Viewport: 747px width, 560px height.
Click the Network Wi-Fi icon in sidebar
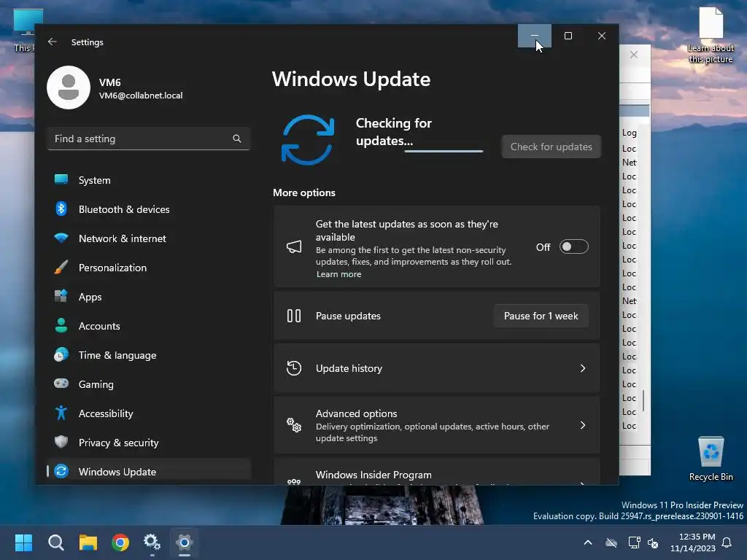point(61,238)
